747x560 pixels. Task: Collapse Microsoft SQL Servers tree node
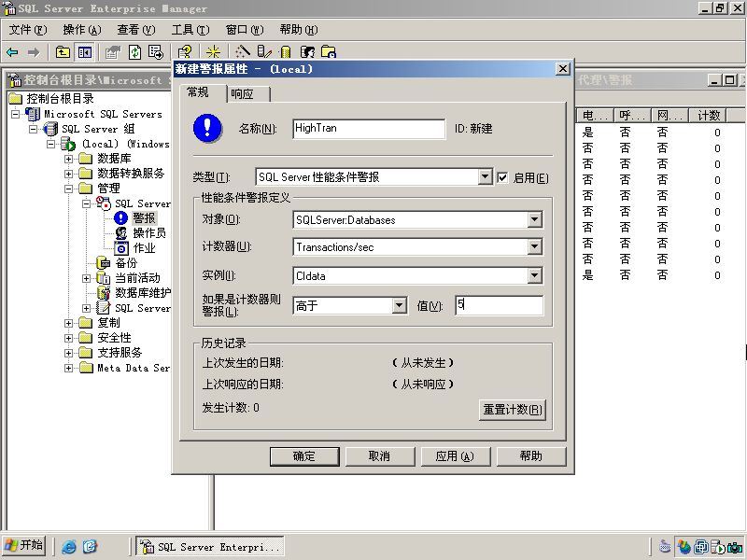(16, 114)
